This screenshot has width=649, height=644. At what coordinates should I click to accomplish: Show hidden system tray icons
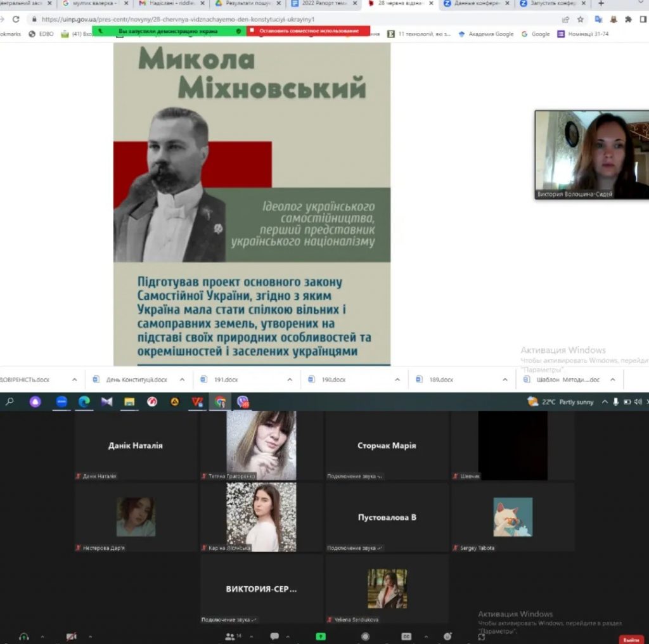coord(605,401)
